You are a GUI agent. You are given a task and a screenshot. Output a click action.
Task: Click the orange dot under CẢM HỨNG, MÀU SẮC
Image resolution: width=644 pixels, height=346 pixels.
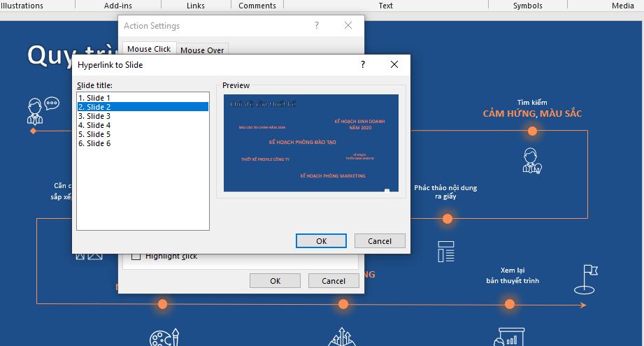tap(532, 131)
